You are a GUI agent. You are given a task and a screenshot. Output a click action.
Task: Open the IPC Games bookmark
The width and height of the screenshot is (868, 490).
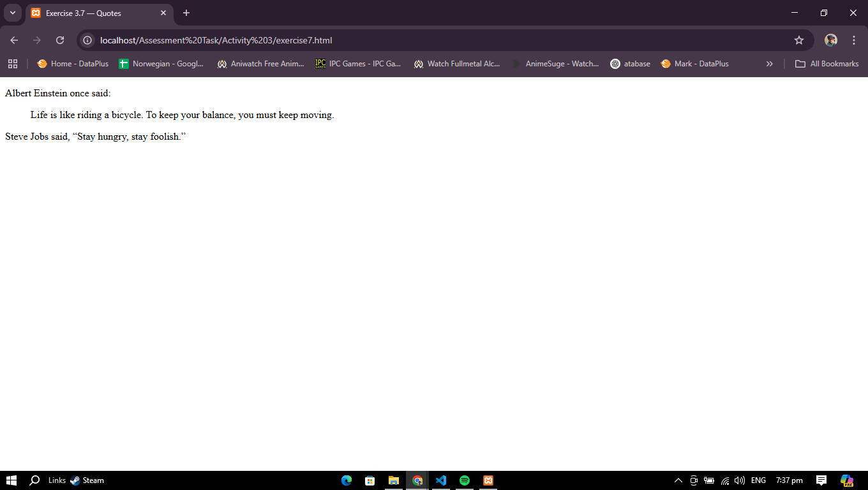click(x=358, y=64)
